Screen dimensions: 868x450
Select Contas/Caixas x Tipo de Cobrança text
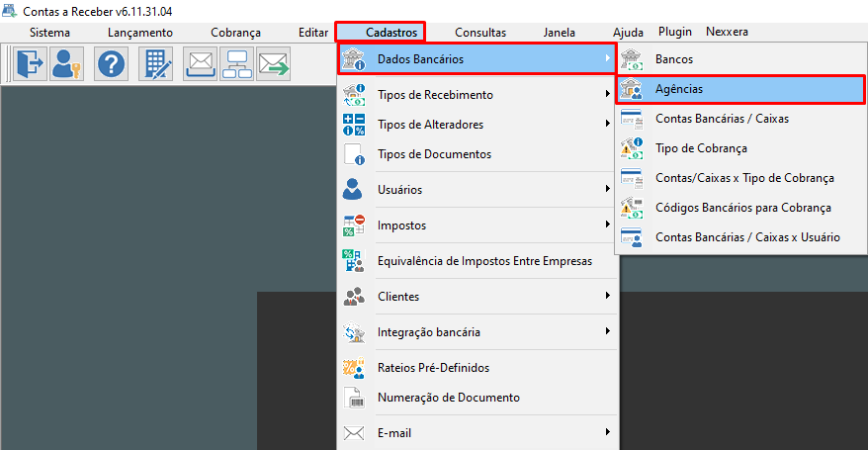[x=745, y=178]
